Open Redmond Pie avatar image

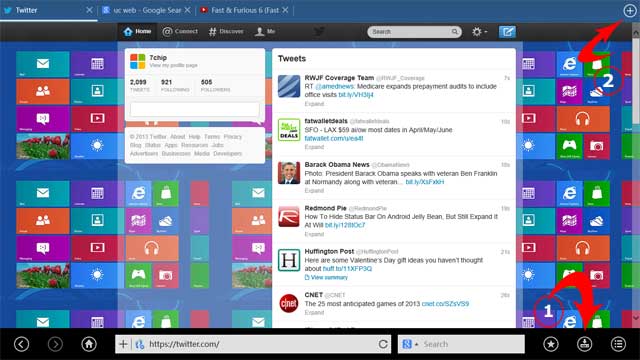coord(289,216)
